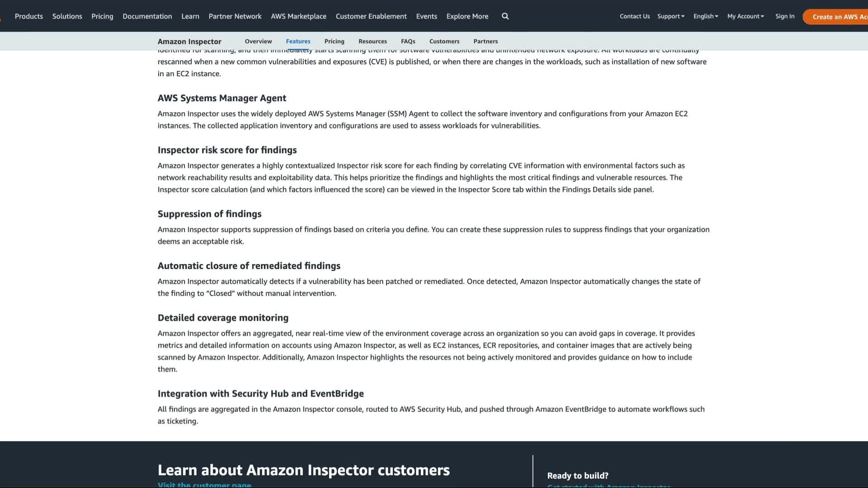Open the Products menu
Screen dimensions: 868x488
click(x=29, y=16)
